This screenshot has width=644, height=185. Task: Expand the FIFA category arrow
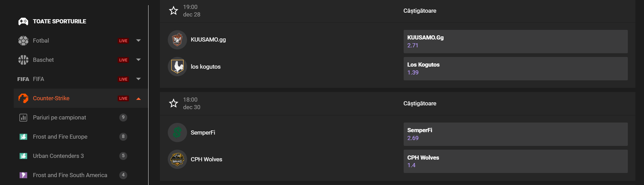[x=139, y=79]
